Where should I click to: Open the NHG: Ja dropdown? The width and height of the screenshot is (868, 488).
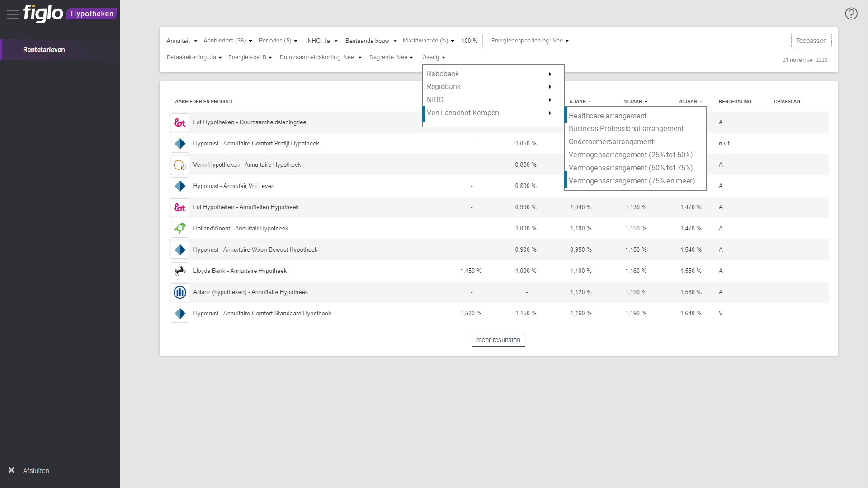click(322, 41)
